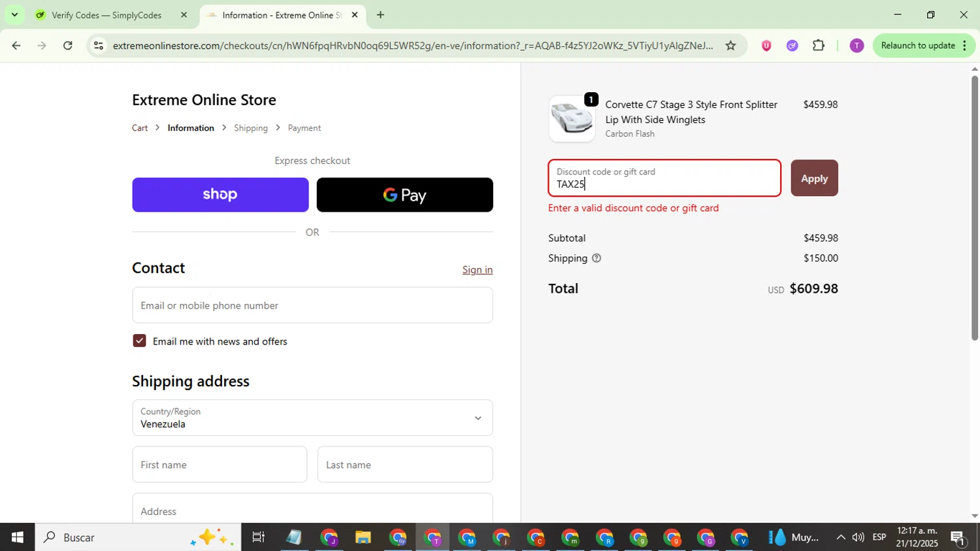
Task: Click the Buscar taskbar search box
Action: tap(138, 537)
